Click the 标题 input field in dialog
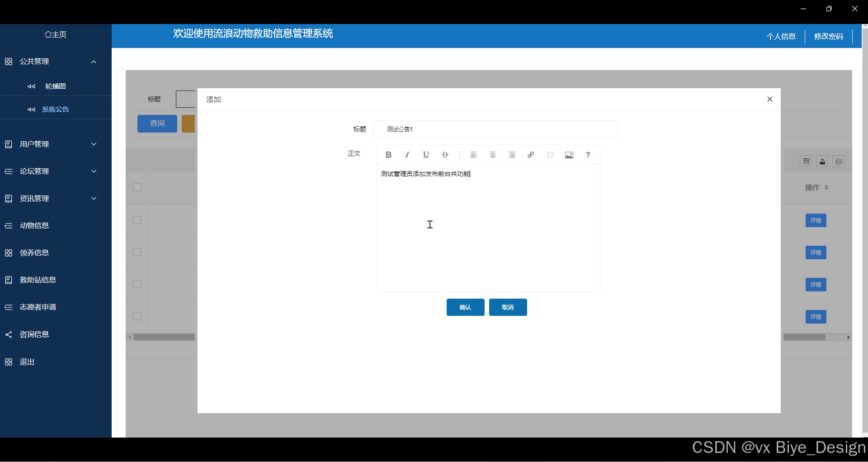868x462 pixels. tap(495, 129)
